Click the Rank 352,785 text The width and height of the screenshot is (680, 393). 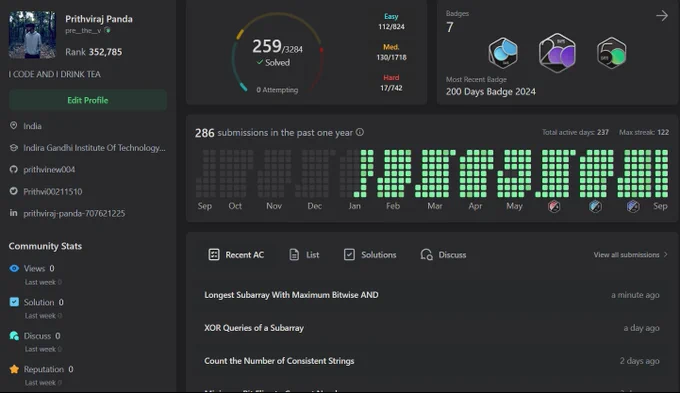tap(94, 52)
